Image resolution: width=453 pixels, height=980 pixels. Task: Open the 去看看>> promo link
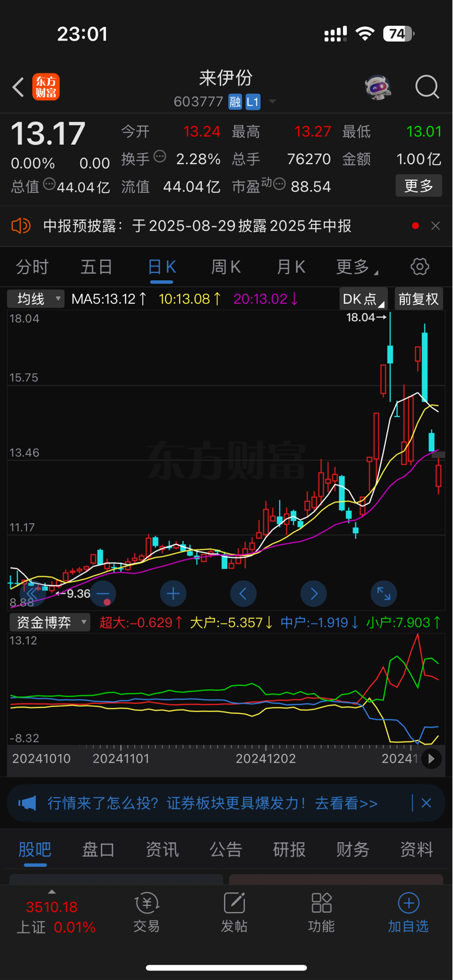click(x=346, y=803)
